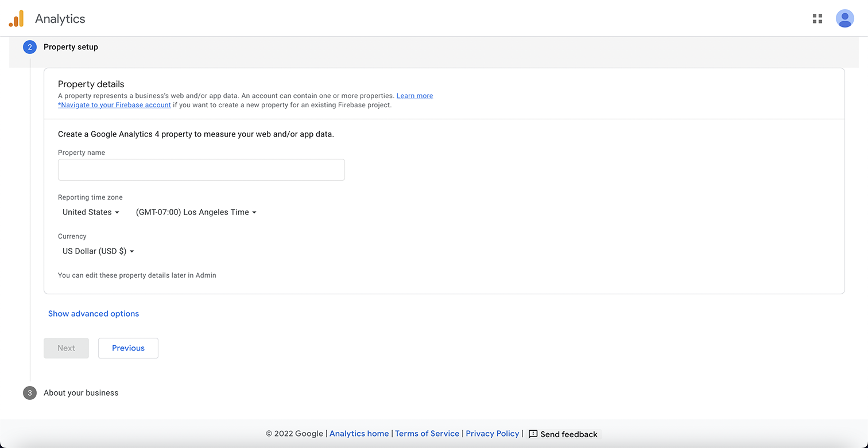Open the user account avatar
The width and height of the screenshot is (868, 448).
click(844, 19)
